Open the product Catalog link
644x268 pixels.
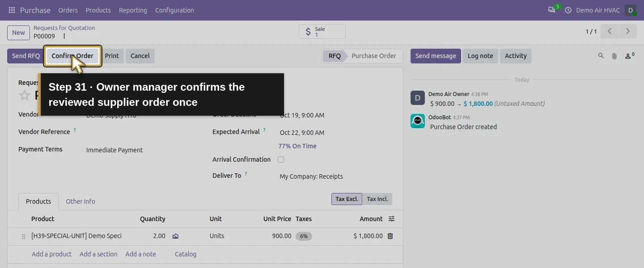[x=186, y=254]
